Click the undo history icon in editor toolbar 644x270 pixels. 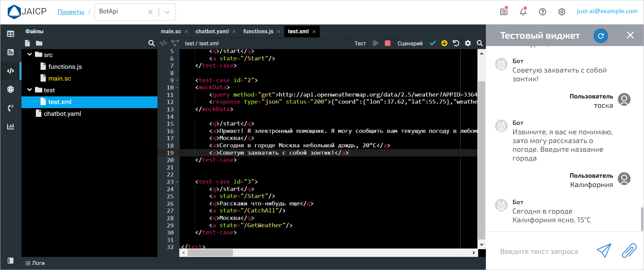(x=456, y=43)
